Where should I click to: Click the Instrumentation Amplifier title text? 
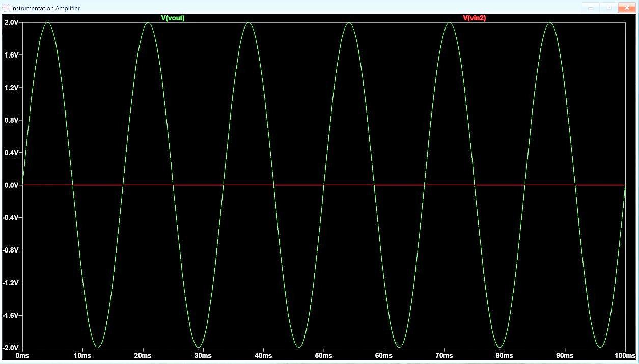(45, 8)
